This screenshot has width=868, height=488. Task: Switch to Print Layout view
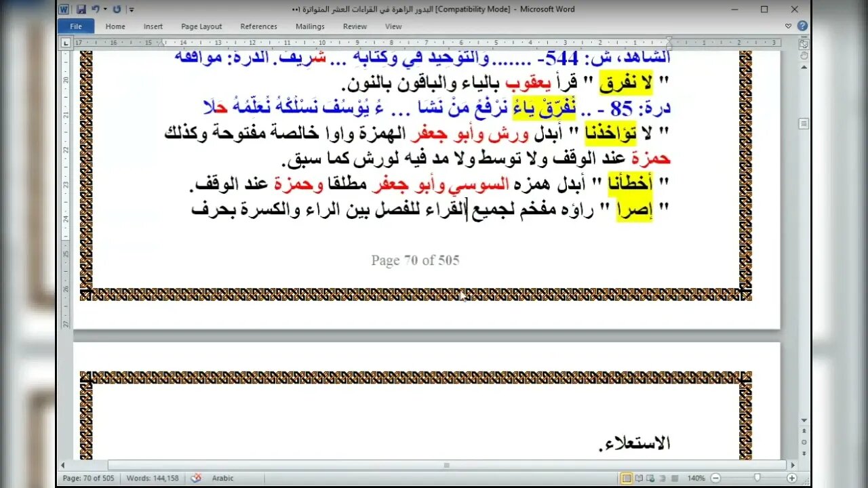coord(628,478)
